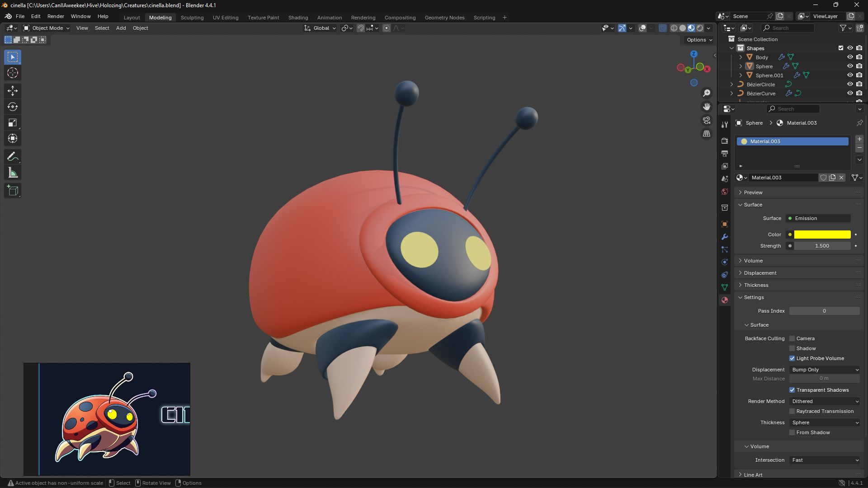Open the viewport Options button
The image size is (868, 488).
pos(699,40)
